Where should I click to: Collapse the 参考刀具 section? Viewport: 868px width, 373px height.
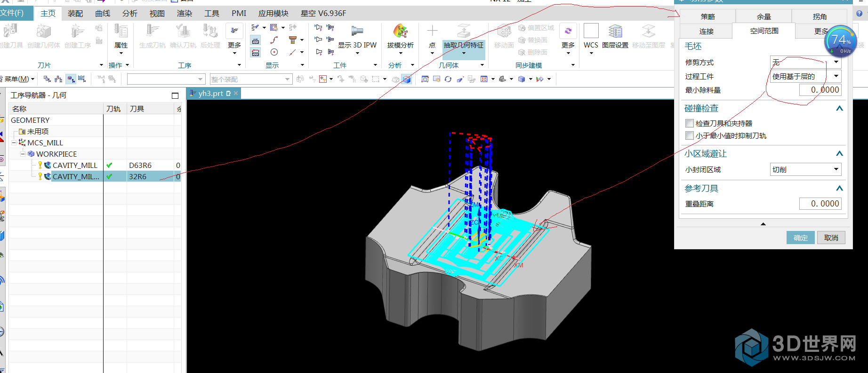839,189
